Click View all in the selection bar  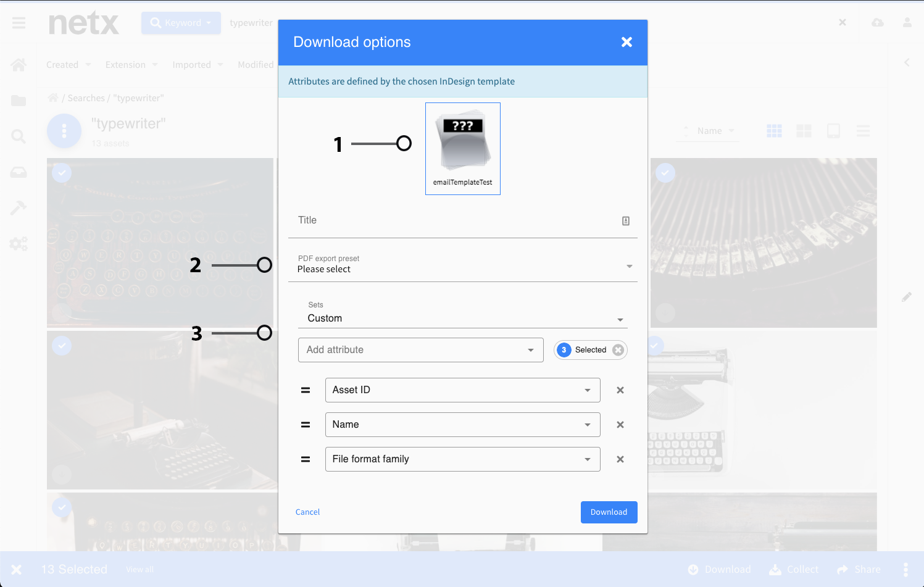point(139,570)
